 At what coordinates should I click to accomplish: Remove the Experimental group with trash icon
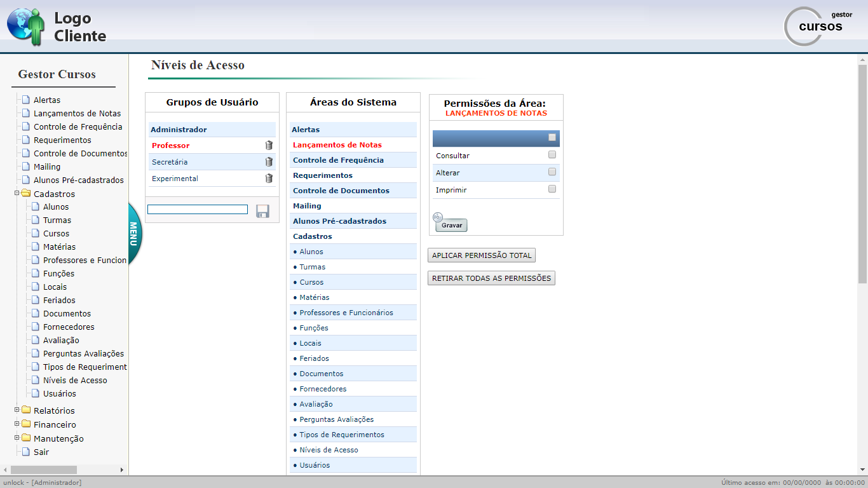pos(269,179)
